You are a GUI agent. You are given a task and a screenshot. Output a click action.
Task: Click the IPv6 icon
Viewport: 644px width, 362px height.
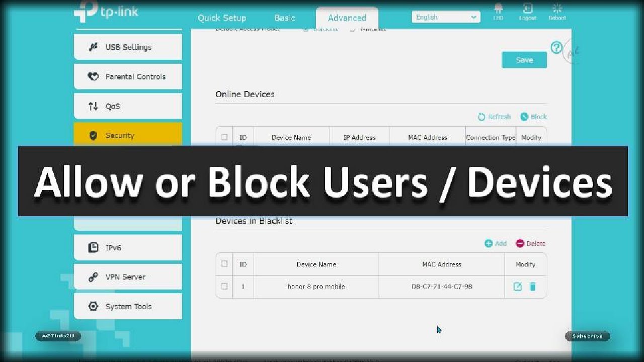click(x=93, y=247)
